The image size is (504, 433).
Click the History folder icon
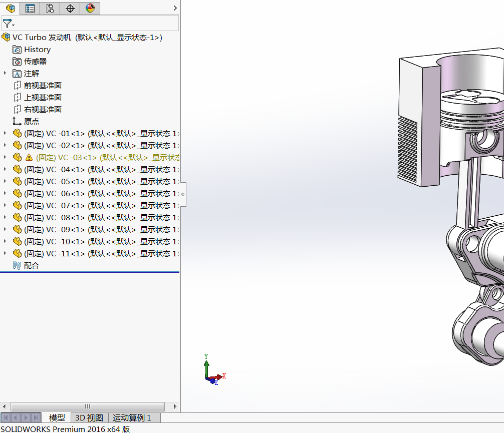(17, 50)
